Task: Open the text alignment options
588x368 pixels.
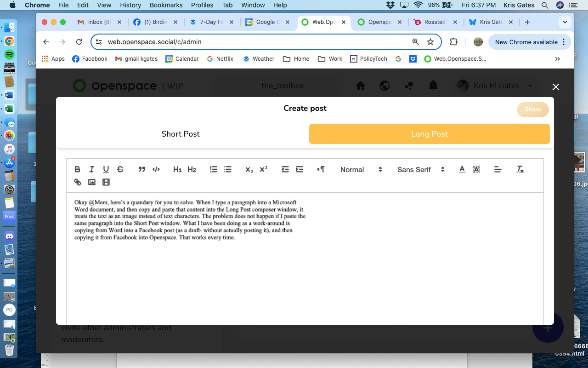Action: tap(498, 169)
